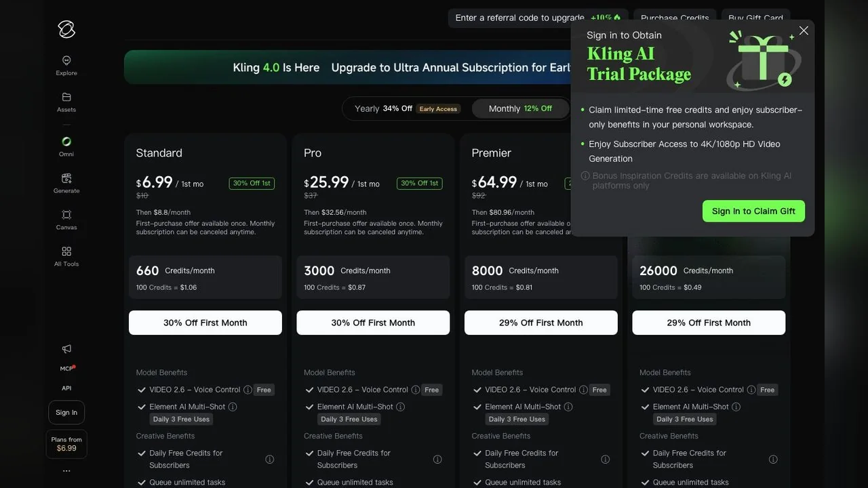Image resolution: width=868 pixels, height=488 pixels.
Task: Click the 8000 Credits/month text
Action: (x=515, y=270)
